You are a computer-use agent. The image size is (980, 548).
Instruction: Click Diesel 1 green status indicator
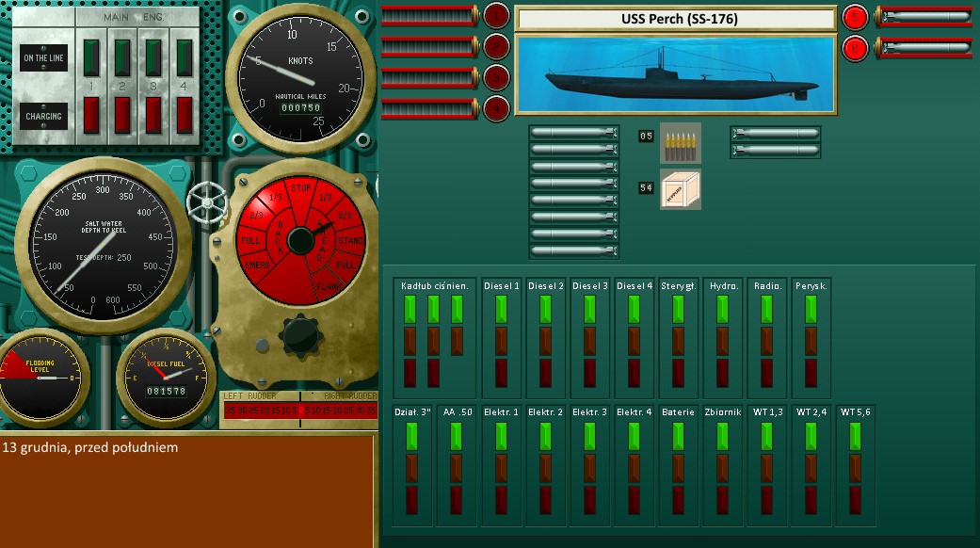tap(500, 310)
